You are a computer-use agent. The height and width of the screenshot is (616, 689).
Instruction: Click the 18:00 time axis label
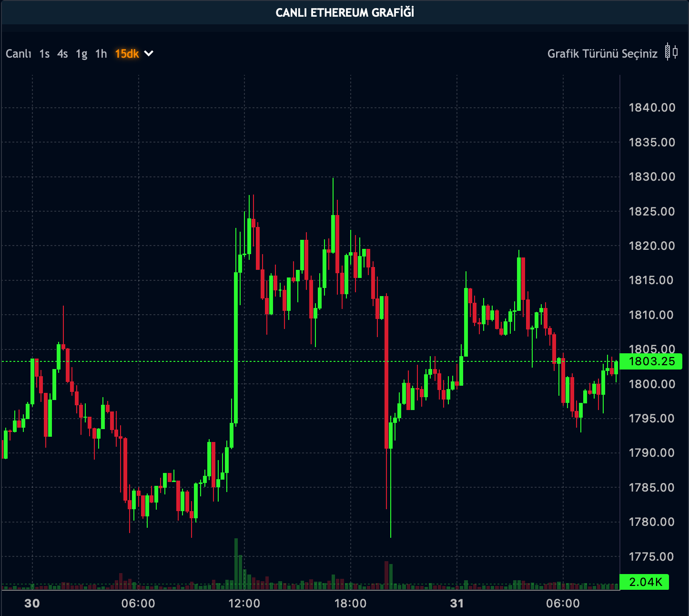351,604
